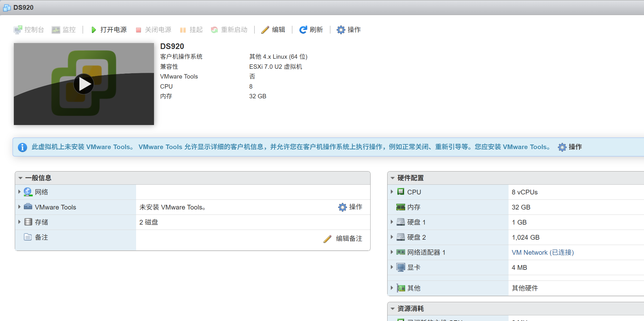Expand 网络适配器 1 details
The height and width of the screenshot is (321, 644).
[392, 252]
